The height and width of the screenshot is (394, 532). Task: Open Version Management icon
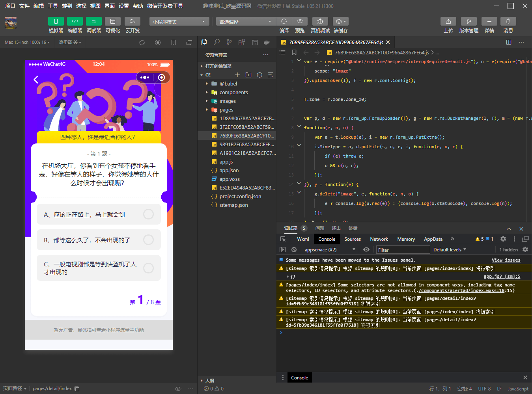[x=469, y=21]
